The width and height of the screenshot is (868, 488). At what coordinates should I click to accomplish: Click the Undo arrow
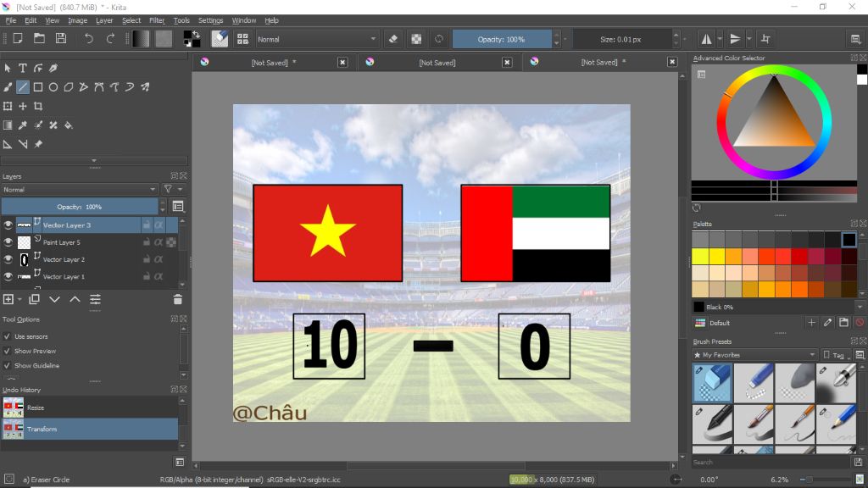pyautogui.click(x=88, y=39)
